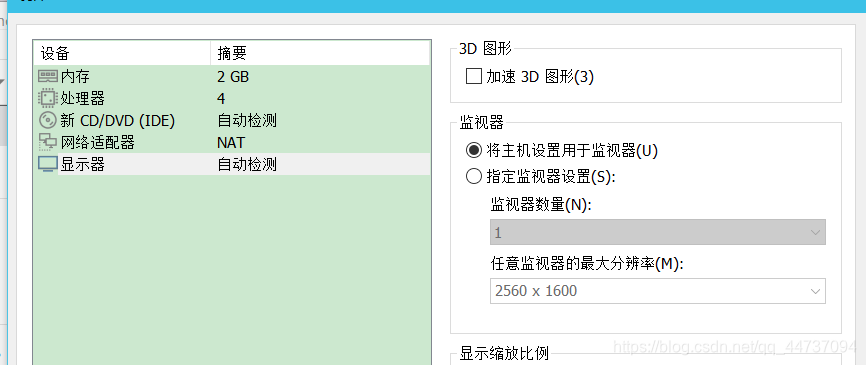Viewport: 866px width, 365px height.
Task: Select the 内存 device row
Action: tap(231, 76)
